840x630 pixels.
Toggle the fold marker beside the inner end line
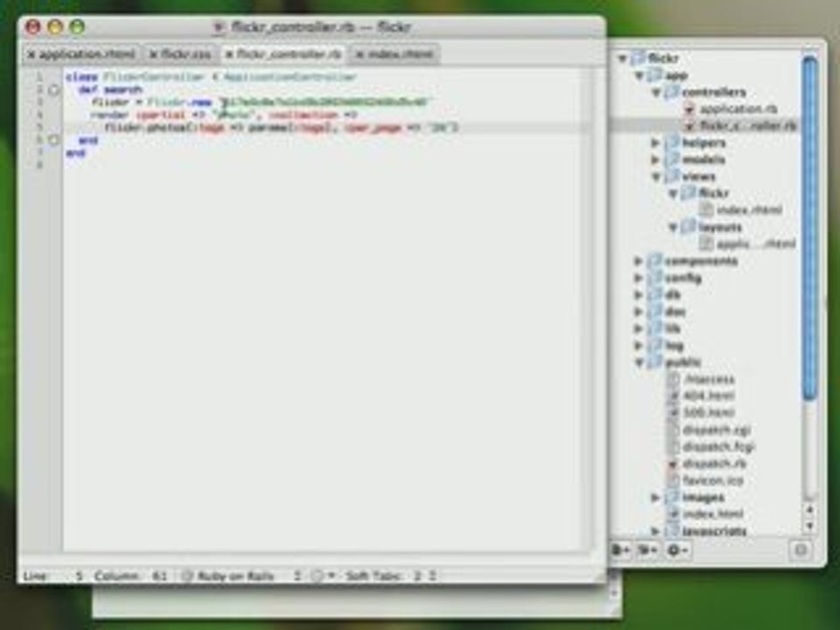pyautogui.click(x=53, y=140)
